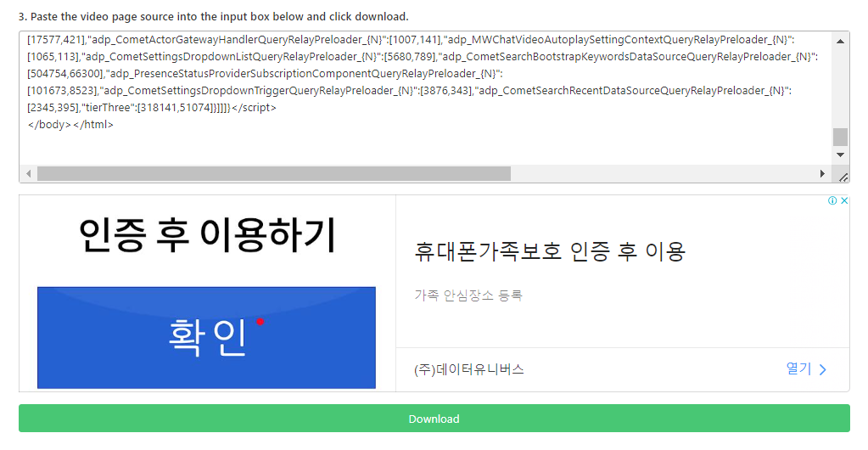Viewport: 868px width, 450px height.
Task: Click the step 3 instruction text
Action: (214, 17)
